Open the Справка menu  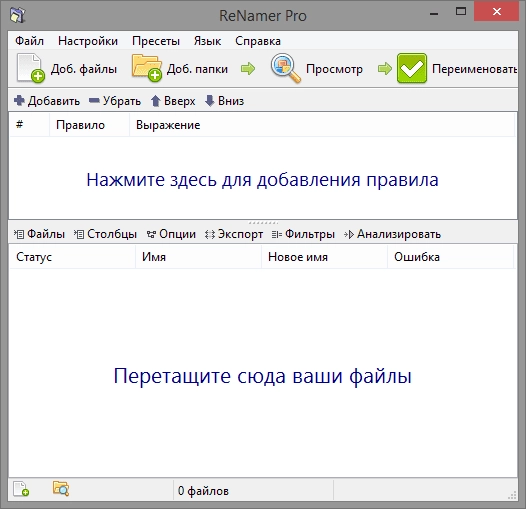pyautogui.click(x=258, y=41)
